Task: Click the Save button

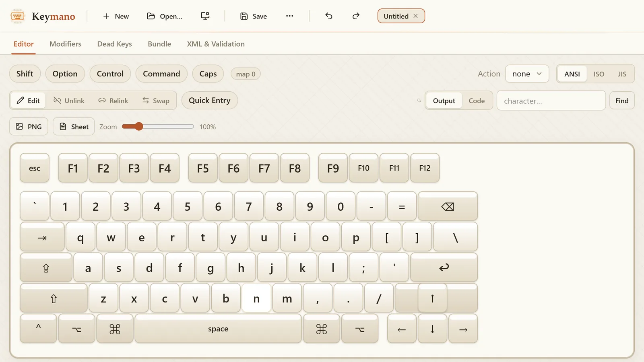Action: 254,16
